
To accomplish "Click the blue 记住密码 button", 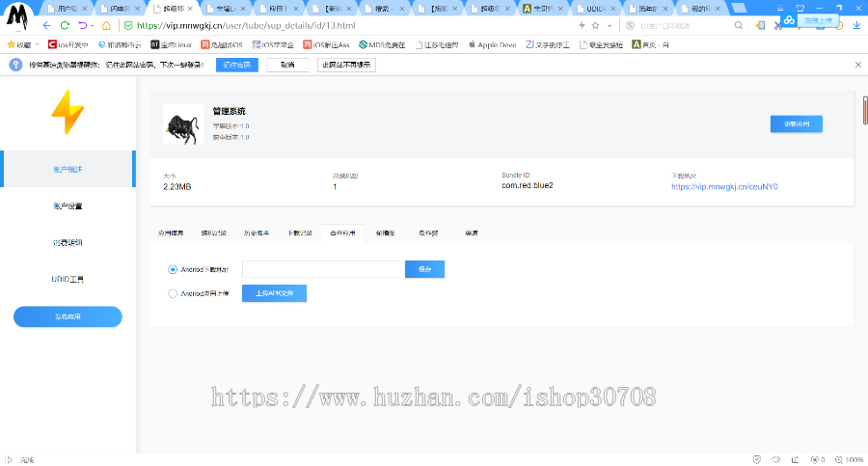I will (237, 65).
